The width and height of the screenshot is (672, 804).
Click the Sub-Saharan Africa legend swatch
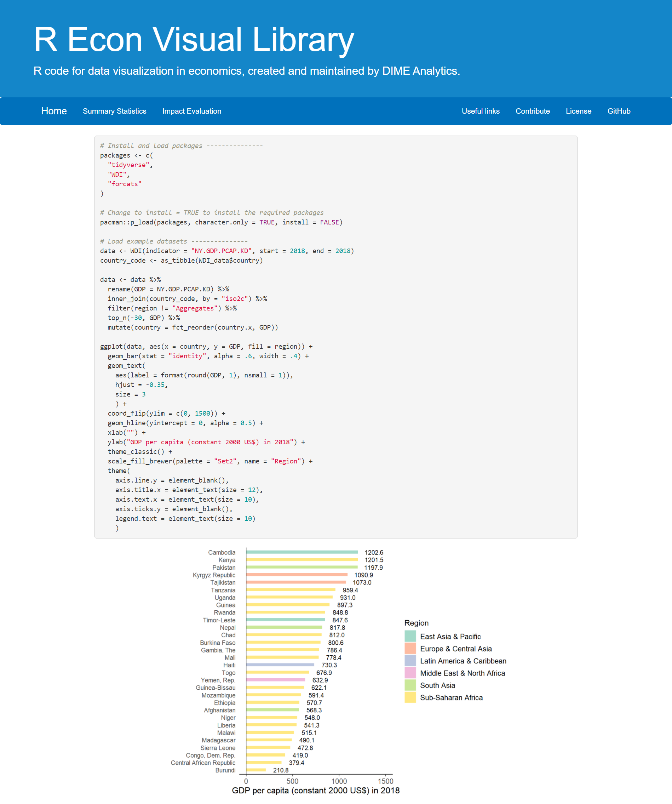click(x=410, y=697)
